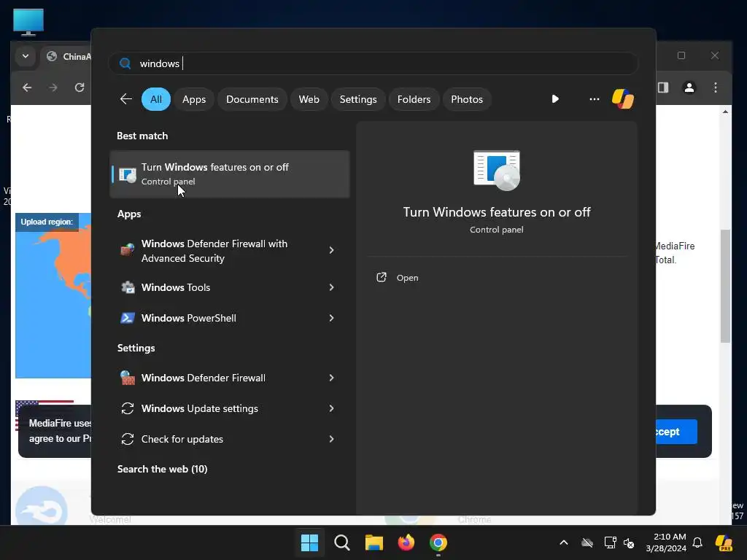Select the Folders filter tab
The image size is (747, 560).
(414, 99)
